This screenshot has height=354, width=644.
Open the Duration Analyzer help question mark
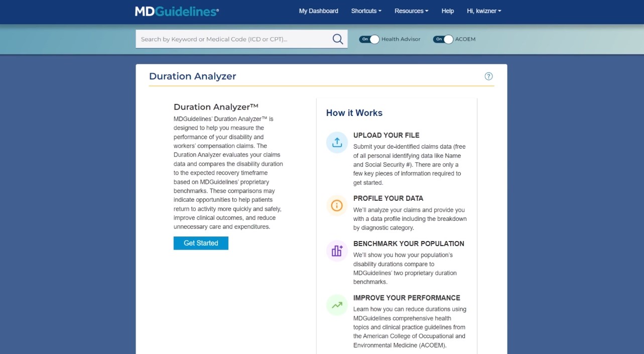[x=488, y=76]
